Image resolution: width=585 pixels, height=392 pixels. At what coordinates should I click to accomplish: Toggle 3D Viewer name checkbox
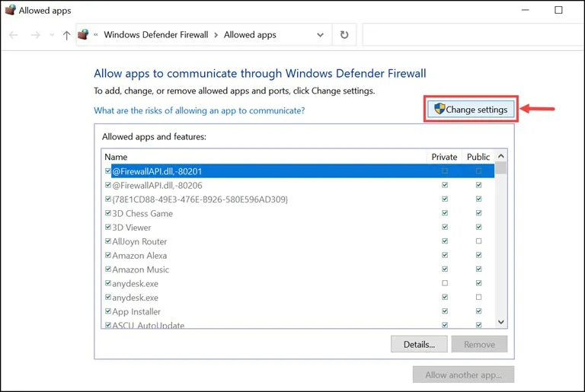(x=108, y=227)
